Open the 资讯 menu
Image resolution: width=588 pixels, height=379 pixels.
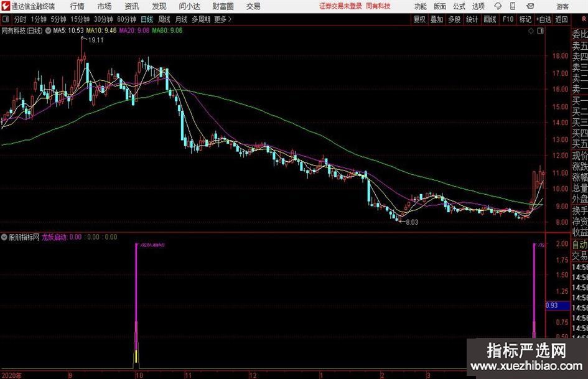132,6
